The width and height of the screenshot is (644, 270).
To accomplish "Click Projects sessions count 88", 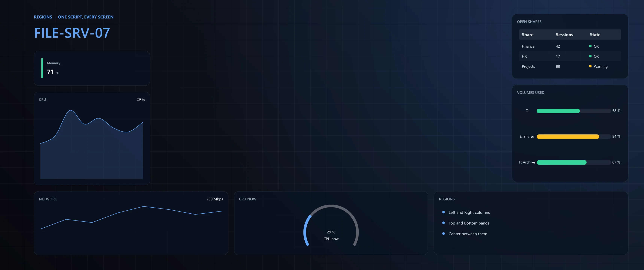I will (x=558, y=66).
